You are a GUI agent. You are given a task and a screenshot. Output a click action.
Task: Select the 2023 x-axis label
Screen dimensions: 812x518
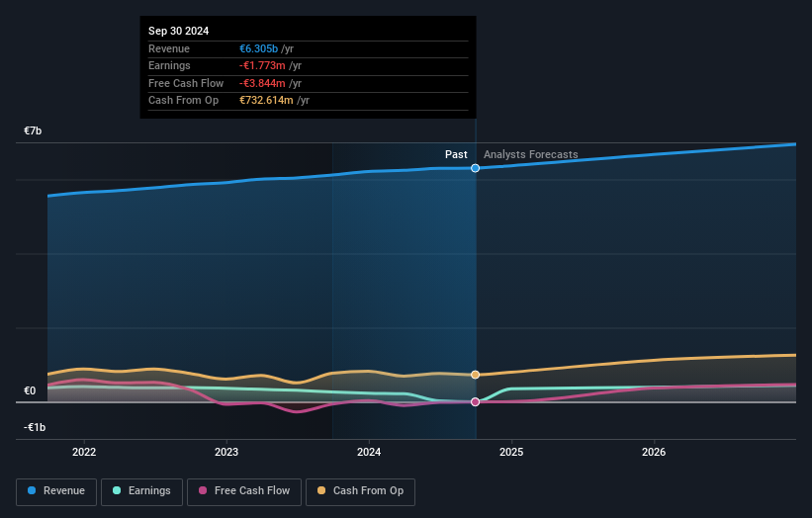(x=226, y=452)
